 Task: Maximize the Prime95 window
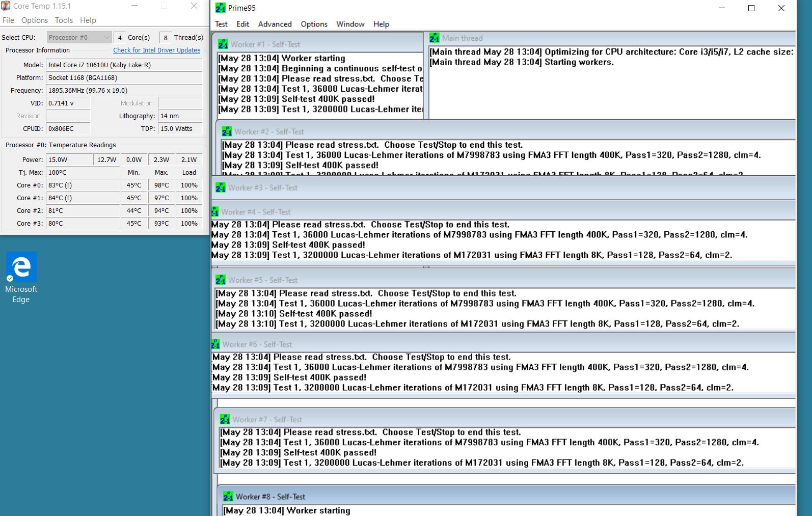click(x=751, y=8)
